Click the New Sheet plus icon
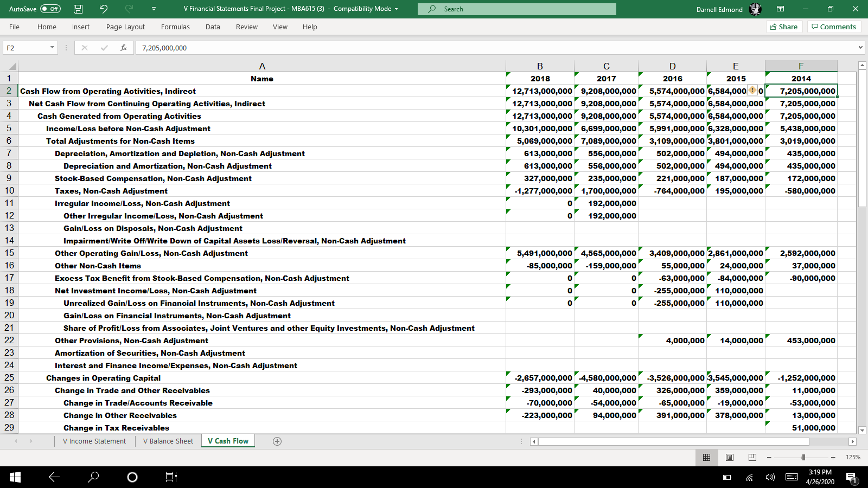The height and width of the screenshot is (488, 868). tap(277, 441)
